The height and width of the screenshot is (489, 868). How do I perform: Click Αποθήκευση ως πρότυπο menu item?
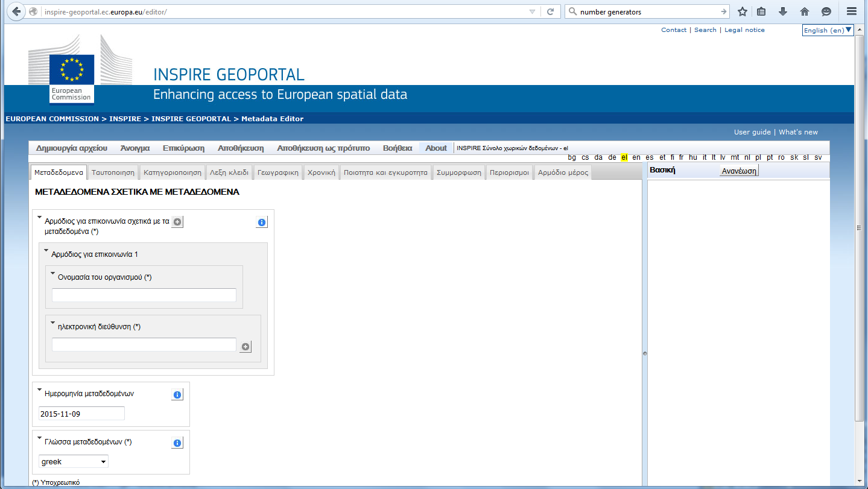pos(323,148)
